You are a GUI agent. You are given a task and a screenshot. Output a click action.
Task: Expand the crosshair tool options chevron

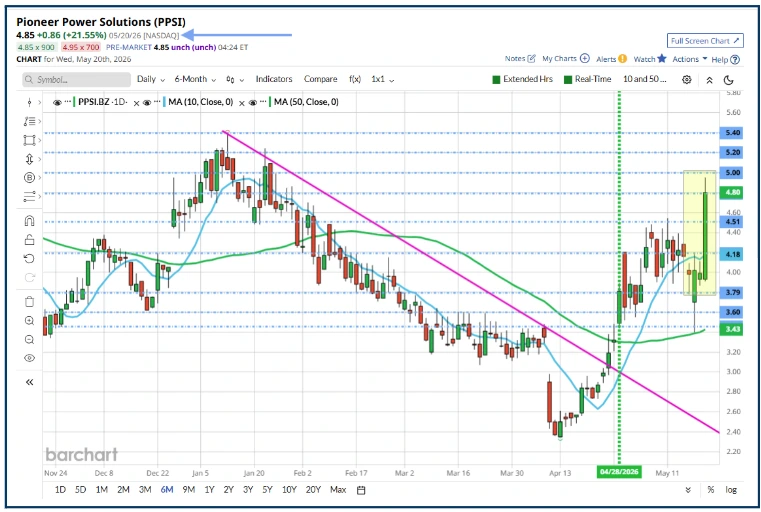click(x=40, y=102)
